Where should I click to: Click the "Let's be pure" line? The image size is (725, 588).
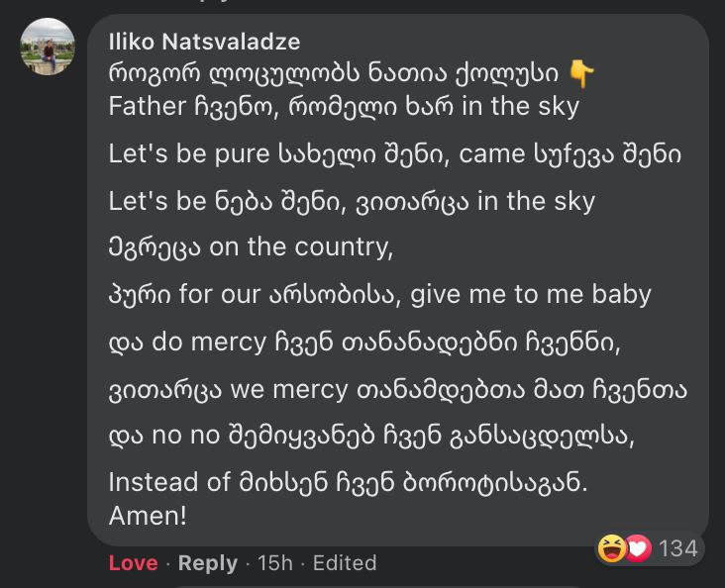click(x=394, y=154)
